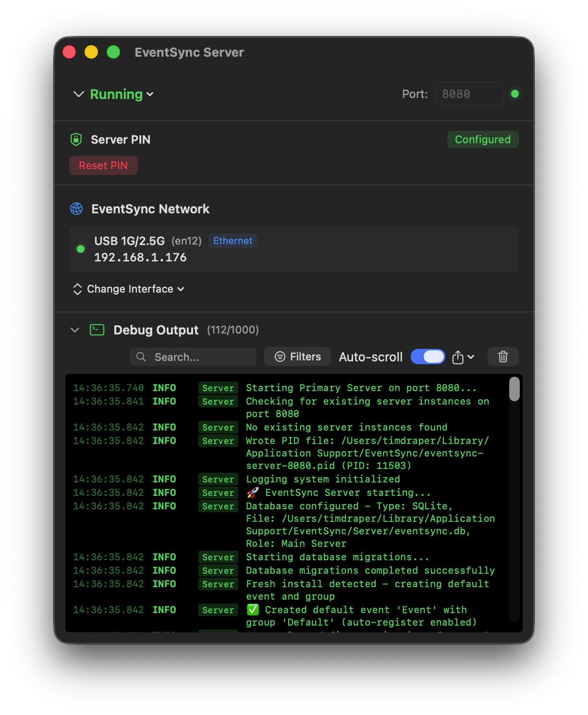Open the export share icon menu
The height and width of the screenshot is (715, 588).
click(463, 357)
